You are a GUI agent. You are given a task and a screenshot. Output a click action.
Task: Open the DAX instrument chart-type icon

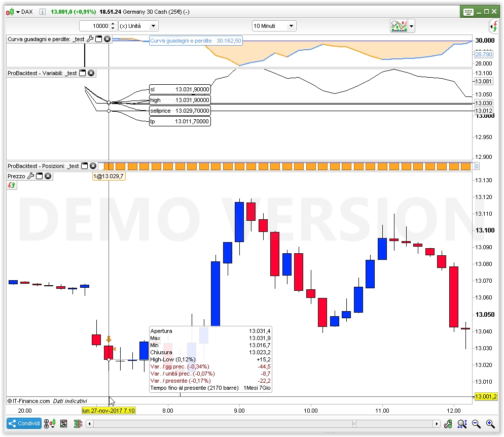10,12
